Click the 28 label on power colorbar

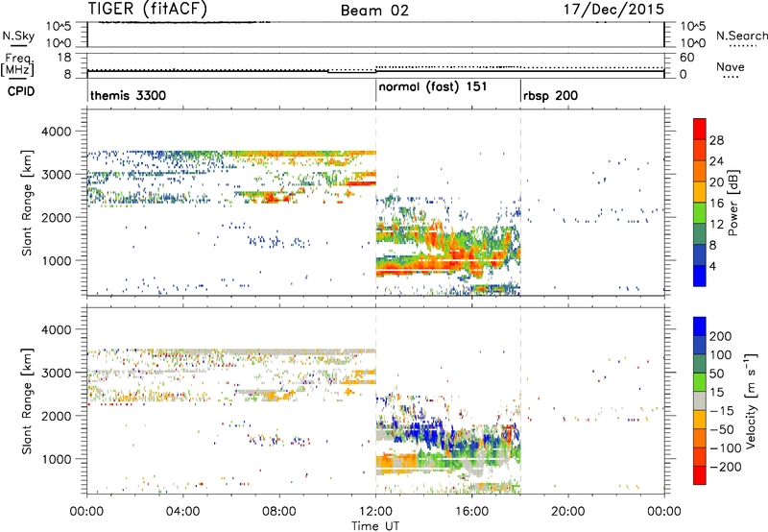[x=716, y=140]
